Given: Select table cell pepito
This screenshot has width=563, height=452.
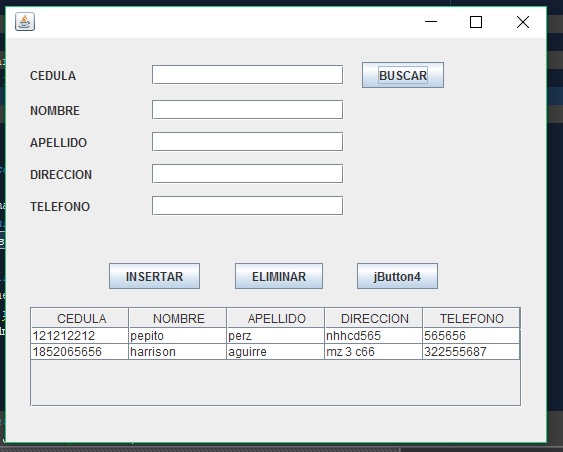Looking at the screenshot, I should pyautogui.click(x=178, y=336).
